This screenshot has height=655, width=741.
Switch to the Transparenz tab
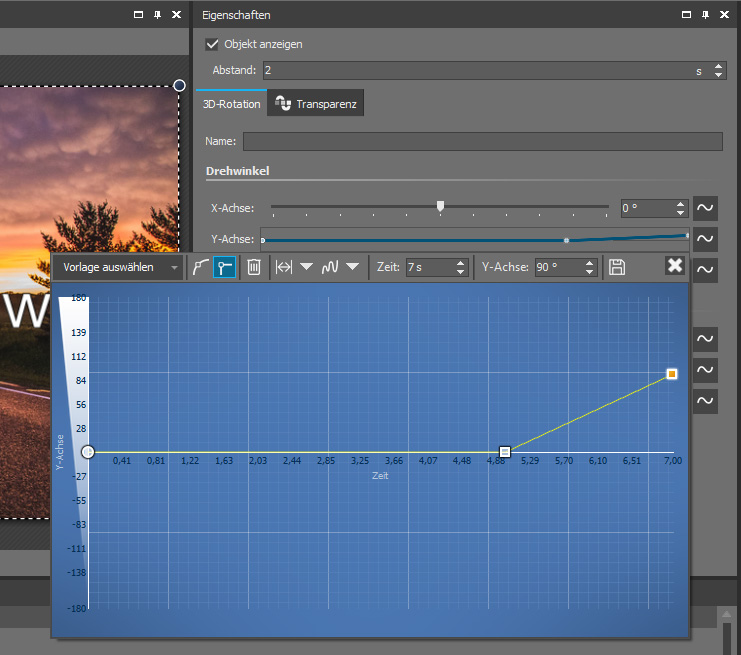point(316,103)
